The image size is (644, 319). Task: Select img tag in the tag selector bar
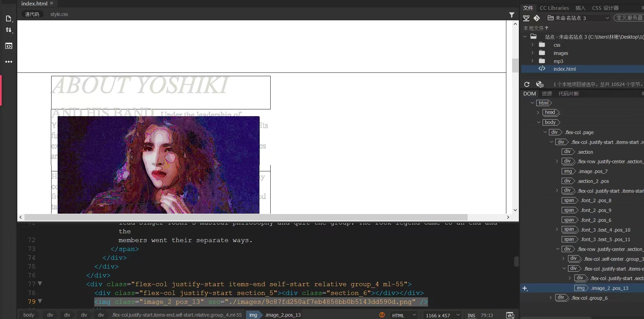coord(253,315)
